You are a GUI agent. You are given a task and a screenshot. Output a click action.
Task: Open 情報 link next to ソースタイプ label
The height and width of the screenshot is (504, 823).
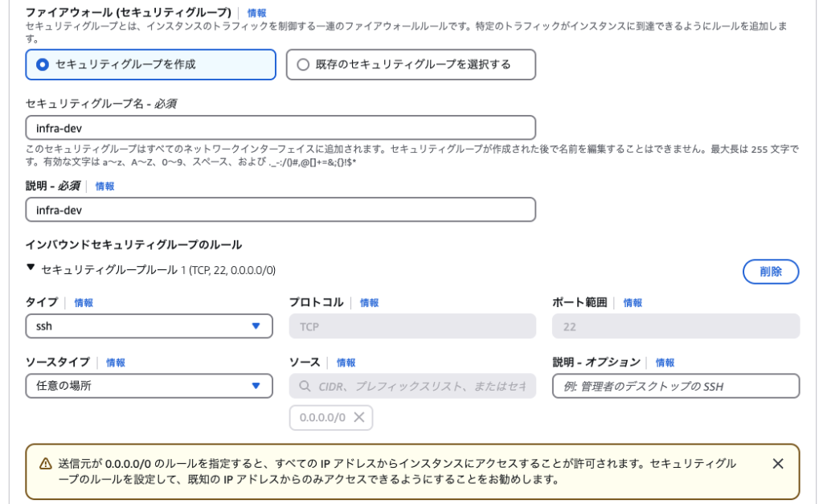coord(116,363)
